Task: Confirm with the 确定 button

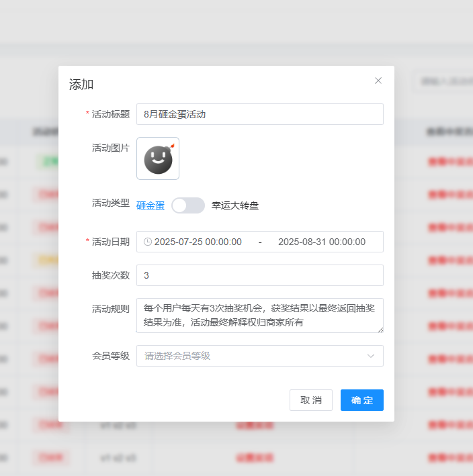Action: coord(362,400)
